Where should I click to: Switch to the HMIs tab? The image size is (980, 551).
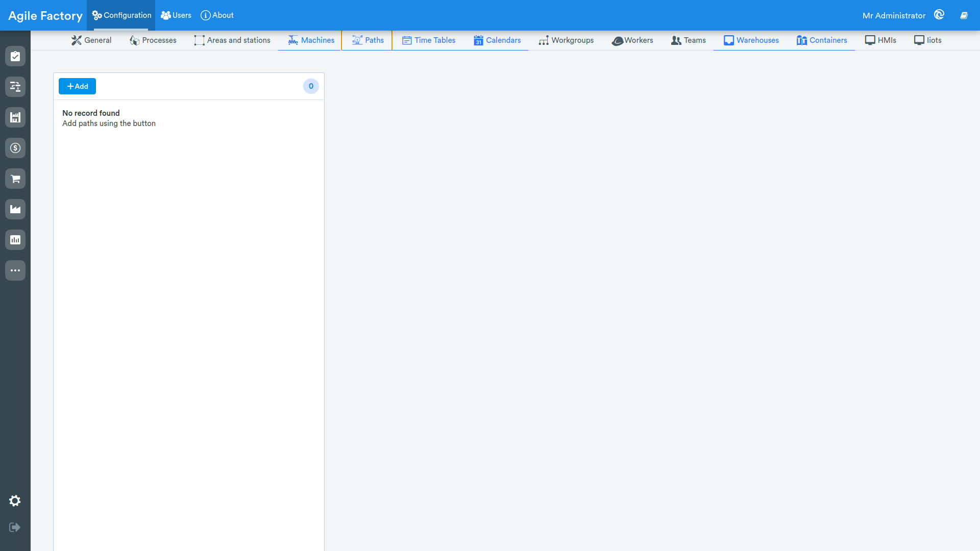click(880, 40)
